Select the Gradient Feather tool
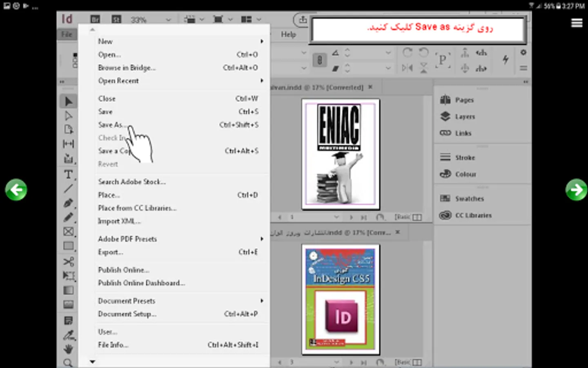Image resolution: width=588 pixels, height=368 pixels. (x=68, y=305)
